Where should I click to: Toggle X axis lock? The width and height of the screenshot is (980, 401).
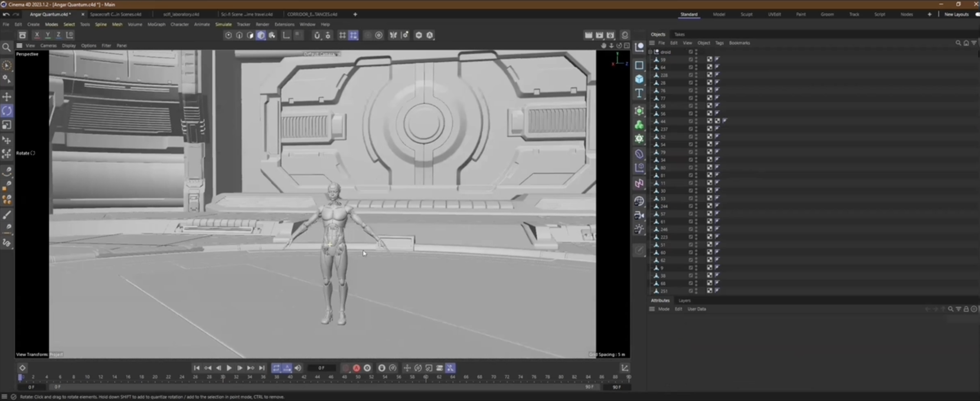coord(37,35)
